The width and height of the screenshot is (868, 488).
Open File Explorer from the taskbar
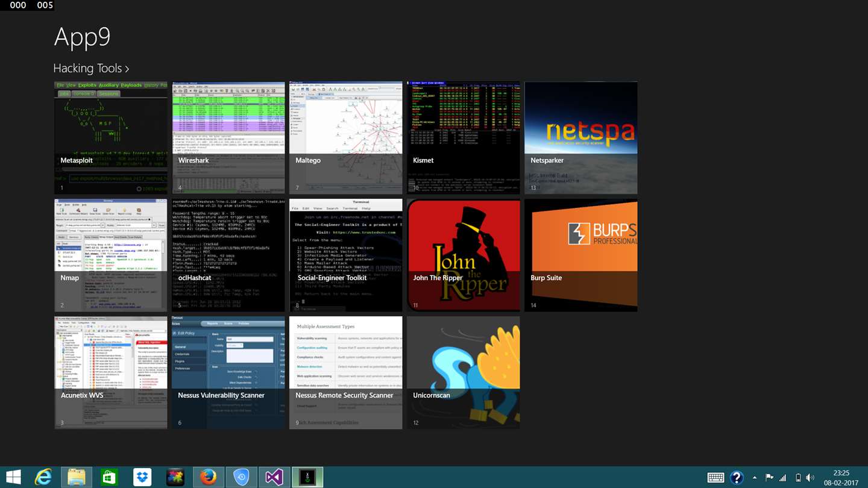(77, 477)
